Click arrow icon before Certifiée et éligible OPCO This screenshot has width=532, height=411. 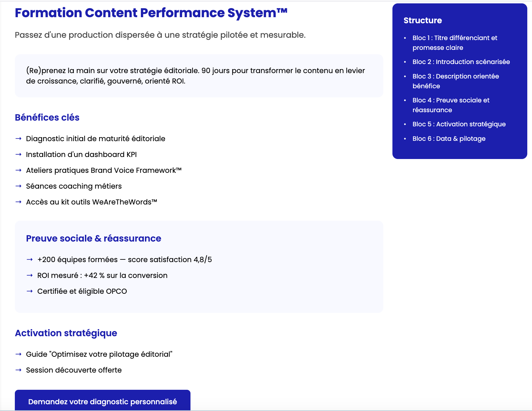pos(30,291)
